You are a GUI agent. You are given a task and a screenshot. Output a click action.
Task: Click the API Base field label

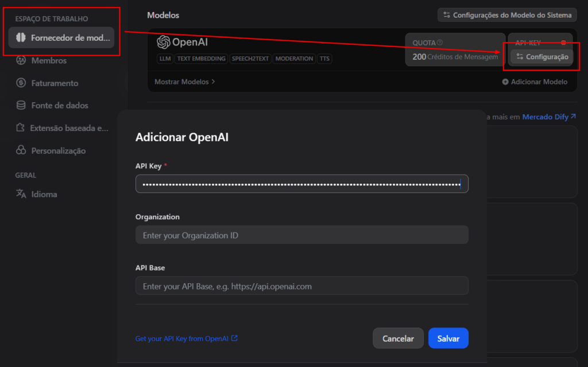pos(150,268)
